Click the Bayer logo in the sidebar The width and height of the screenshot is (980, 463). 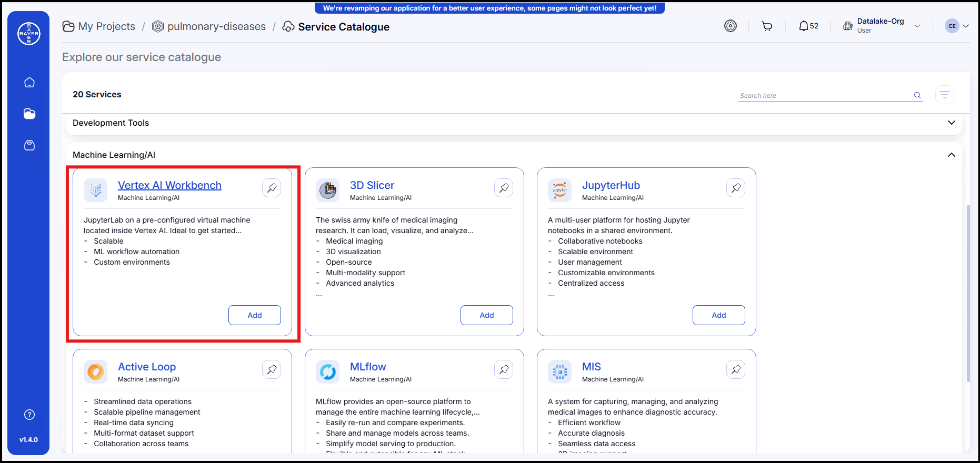click(29, 34)
